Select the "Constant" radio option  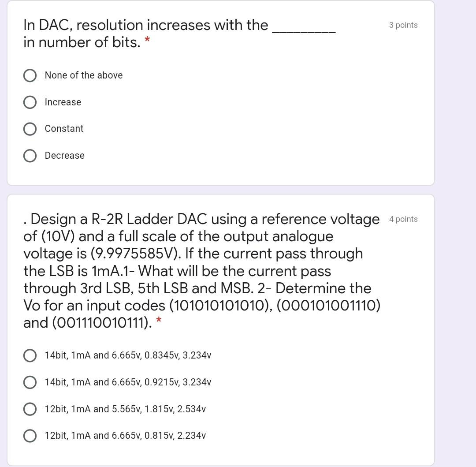point(30,129)
